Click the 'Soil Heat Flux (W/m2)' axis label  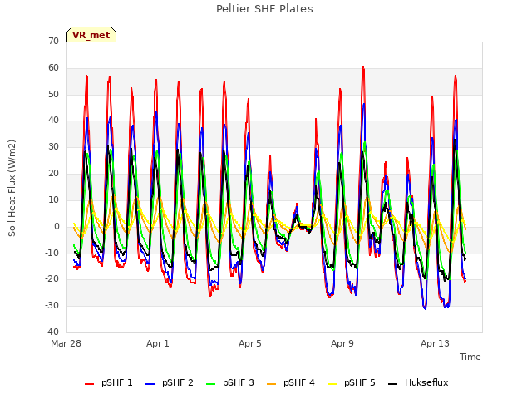coord(12,188)
